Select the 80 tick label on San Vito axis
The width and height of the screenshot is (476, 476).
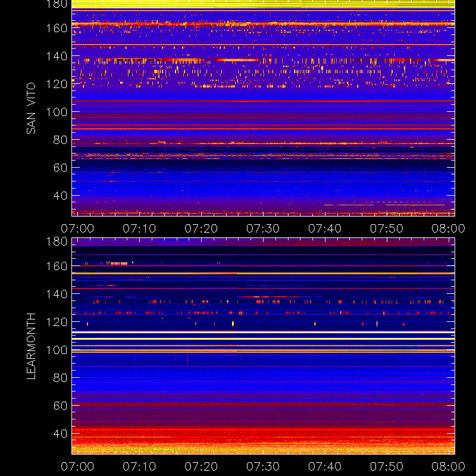60,140
